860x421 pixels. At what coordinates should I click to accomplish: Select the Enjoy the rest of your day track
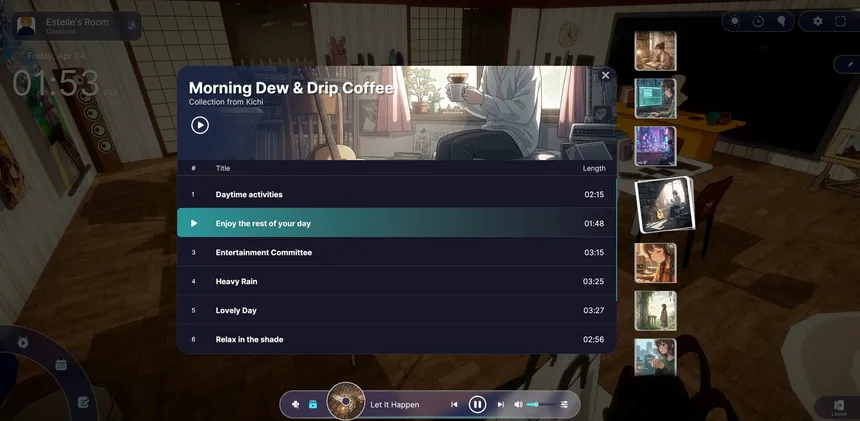click(397, 223)
